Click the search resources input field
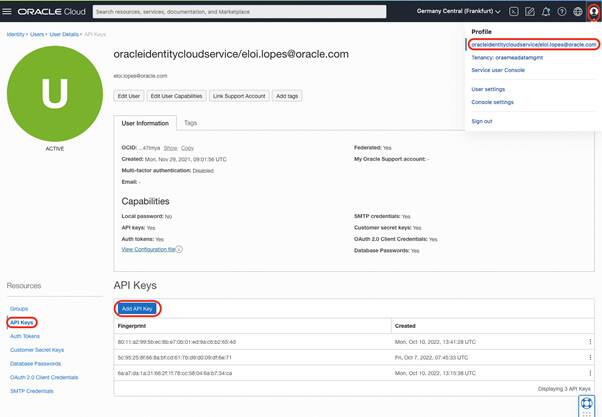602x417 pixels. (x=239, y=12)
